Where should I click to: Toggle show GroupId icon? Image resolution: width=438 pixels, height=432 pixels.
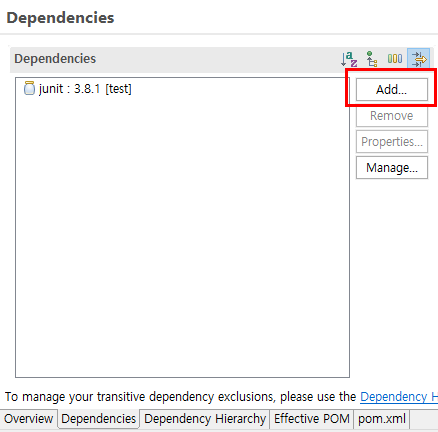click(x=395, y=59)
